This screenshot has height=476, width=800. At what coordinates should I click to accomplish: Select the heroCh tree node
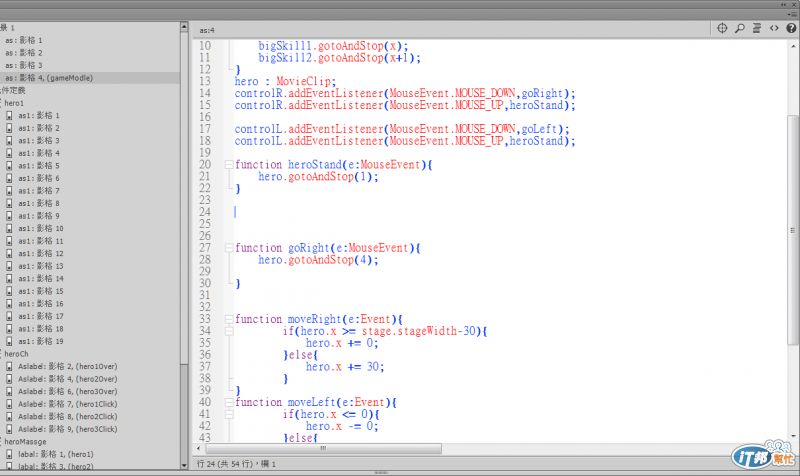(x=16, y=354)
